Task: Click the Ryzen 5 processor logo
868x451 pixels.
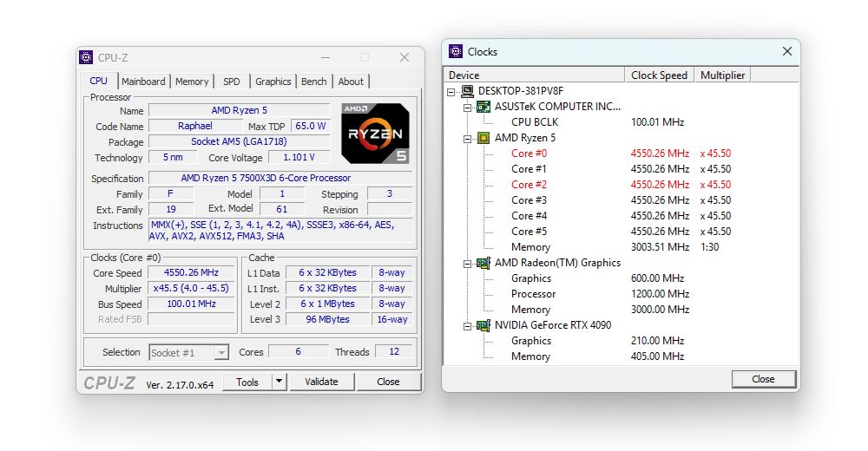Action: [375, 134]
